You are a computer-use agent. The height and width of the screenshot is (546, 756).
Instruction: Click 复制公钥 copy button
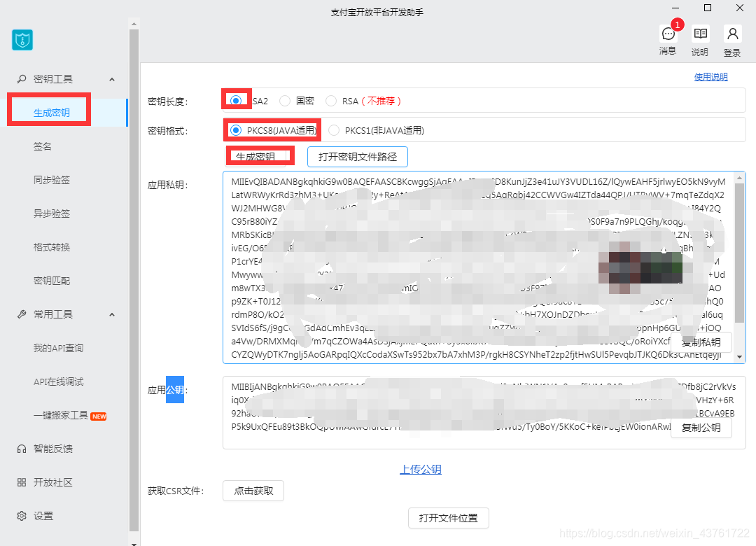(701, 427)
